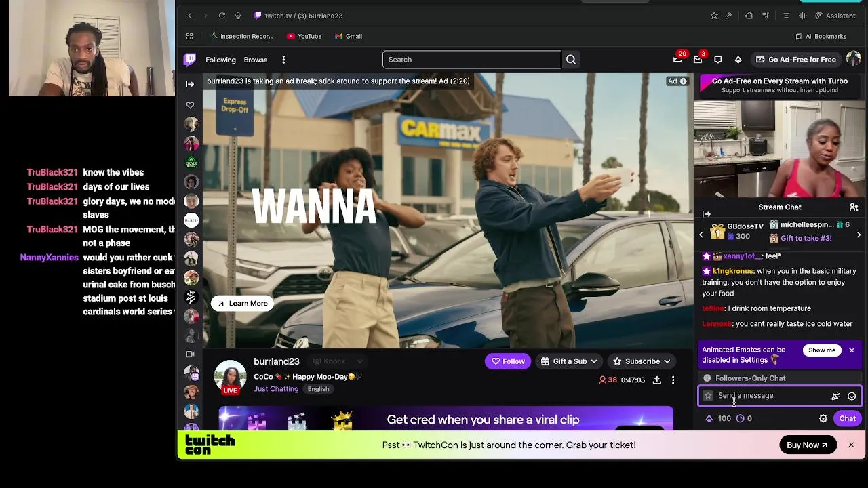The image size is (868, 488).
Task: Open stream more options three dots
Action: (x=673, y=380)
